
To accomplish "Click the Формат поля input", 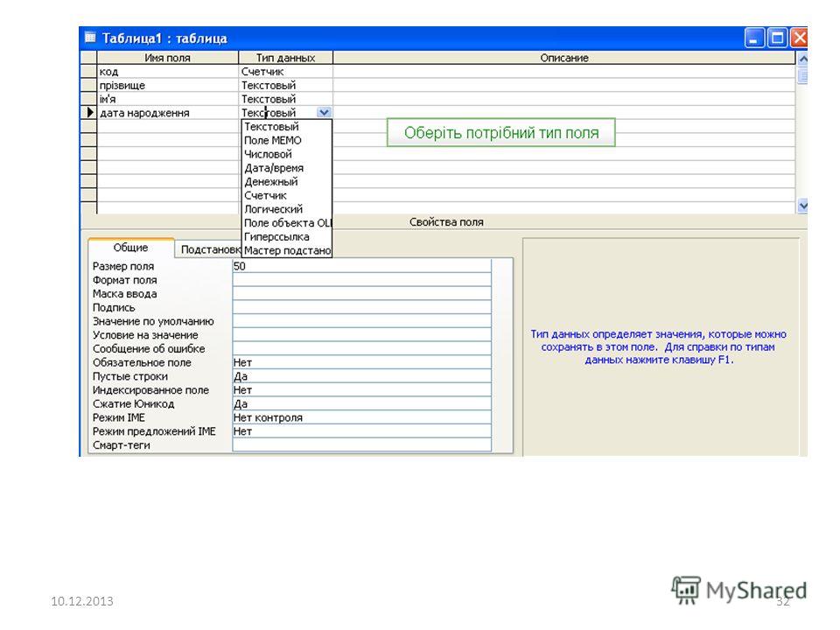I will 361,280.
